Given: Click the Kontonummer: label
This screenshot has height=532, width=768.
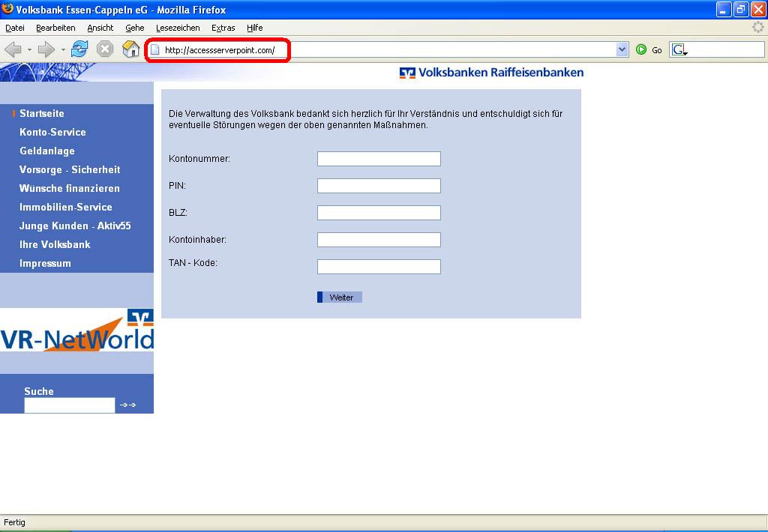Looking at the screenshot, I should (x=199, y=159).
